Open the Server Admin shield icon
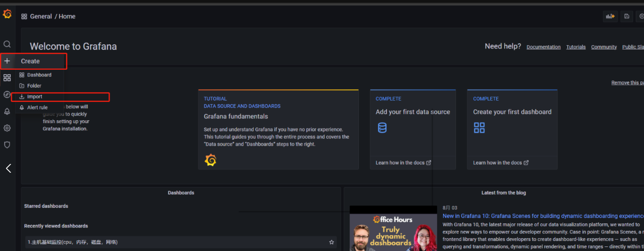 coord(7,145)
